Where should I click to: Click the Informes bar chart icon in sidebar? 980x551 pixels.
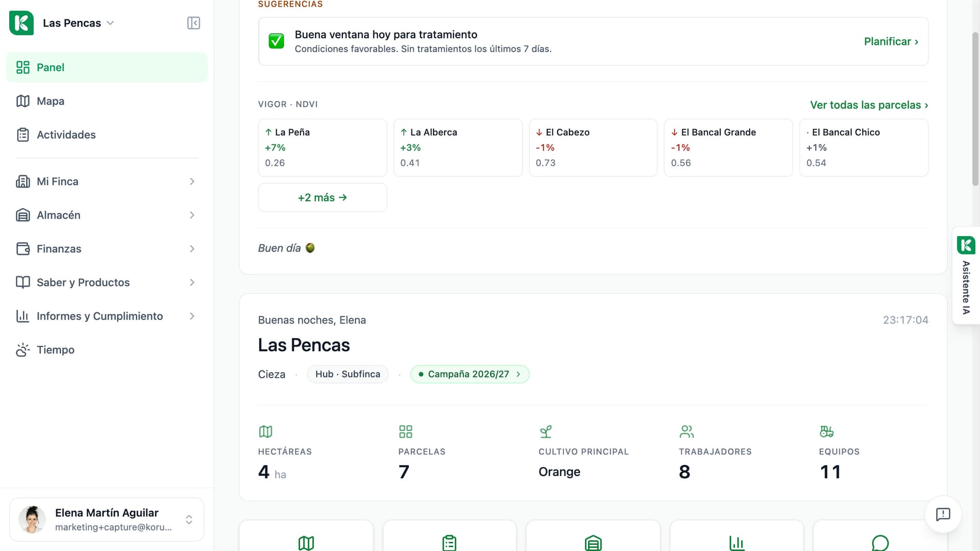point(23,316)
